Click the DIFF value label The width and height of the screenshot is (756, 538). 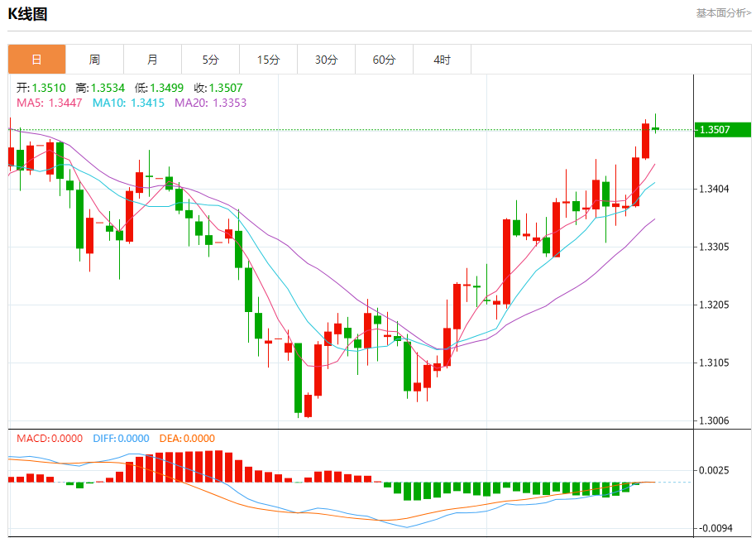pyautogui.click(x=121, y=439)
